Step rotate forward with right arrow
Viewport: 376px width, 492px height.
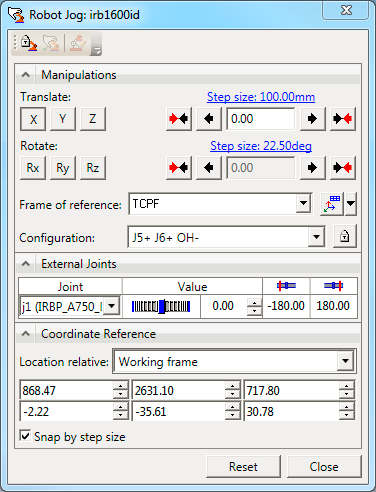(312, 168)
